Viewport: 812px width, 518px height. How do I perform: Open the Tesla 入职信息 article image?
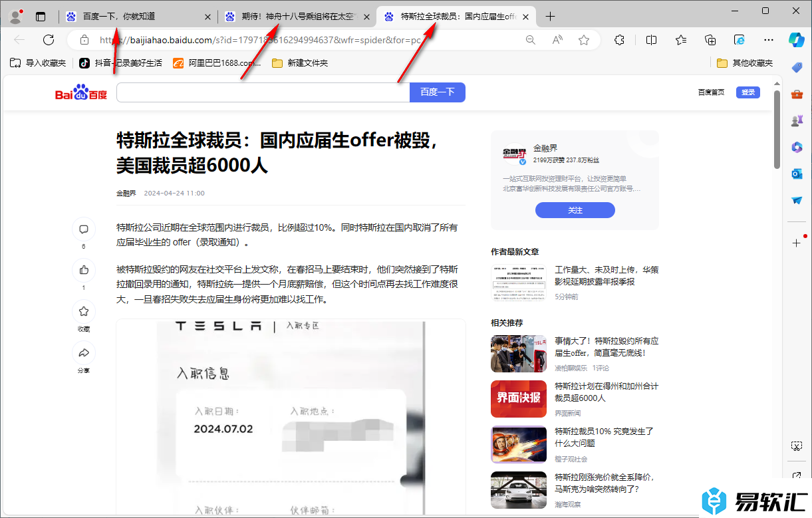coord(291,417)
